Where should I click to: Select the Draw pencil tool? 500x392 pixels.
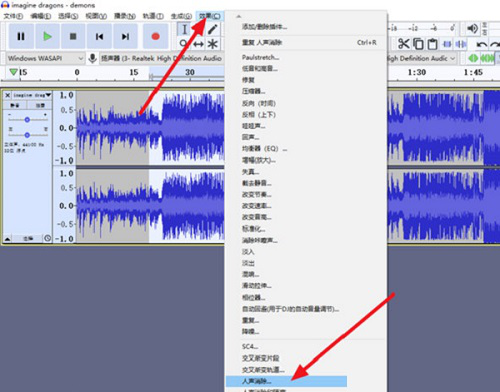(213, 29)
